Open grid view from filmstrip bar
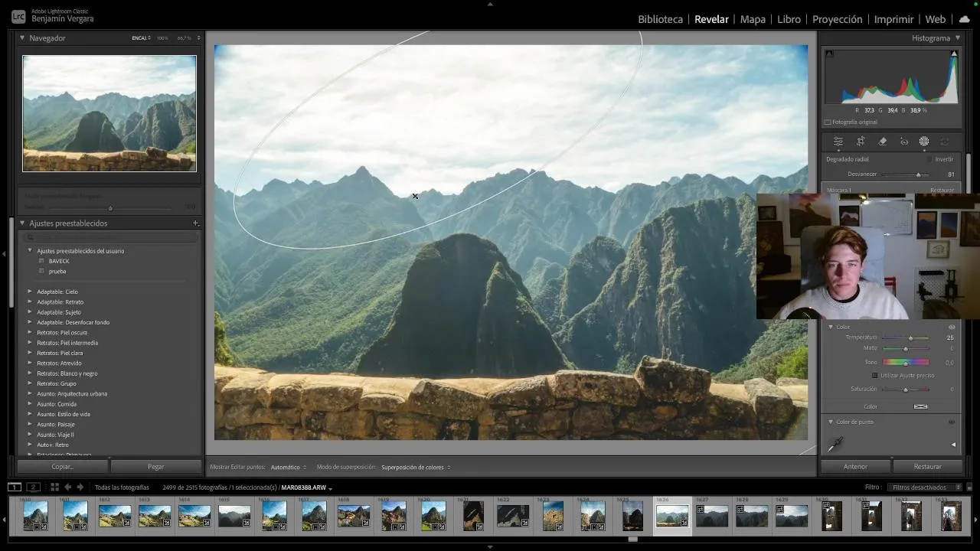This screenshot has width=980, height=551. click(54, 487)
